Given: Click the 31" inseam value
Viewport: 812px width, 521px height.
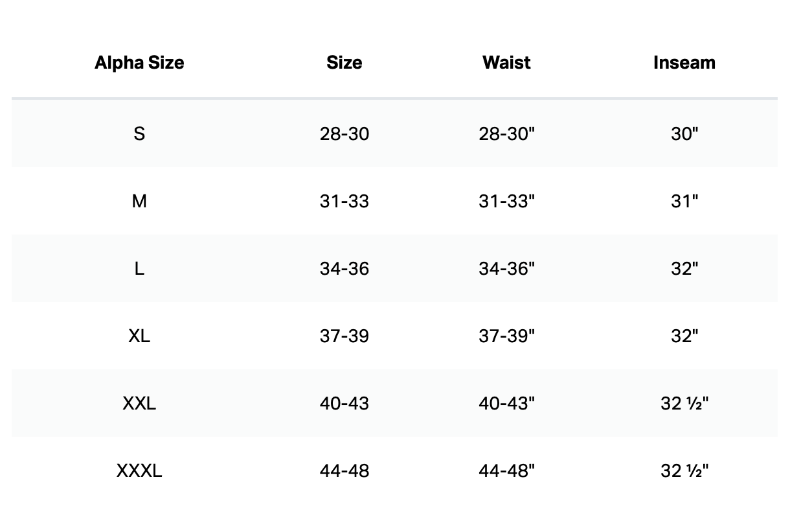Looking at the screenshot, I should [684, 202].
